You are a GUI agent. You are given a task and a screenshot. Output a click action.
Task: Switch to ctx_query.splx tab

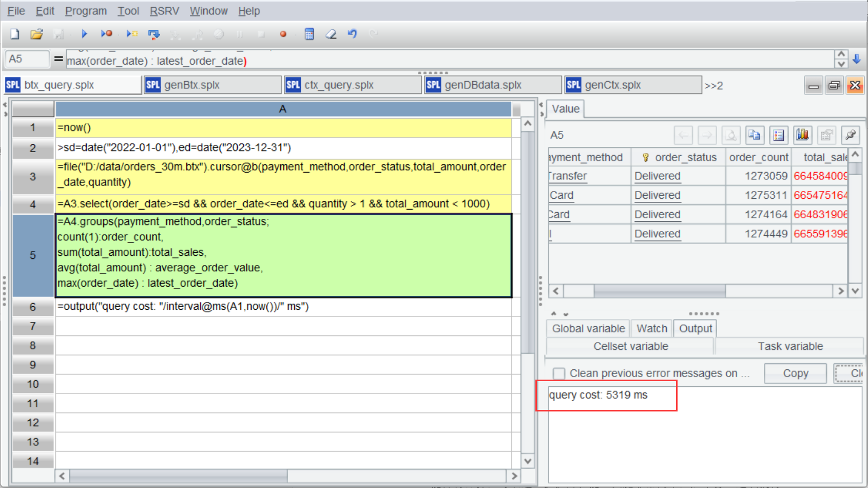pyautogui.click(x=353, y=85)
